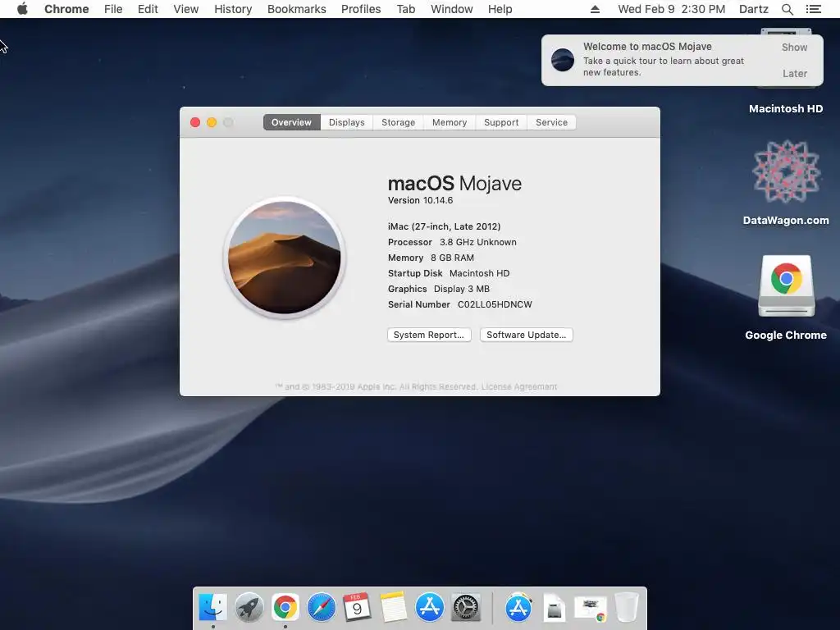The image size is (840, 630).
Task: Open the Bookmarks menu
Action: (x=297, y=9)
